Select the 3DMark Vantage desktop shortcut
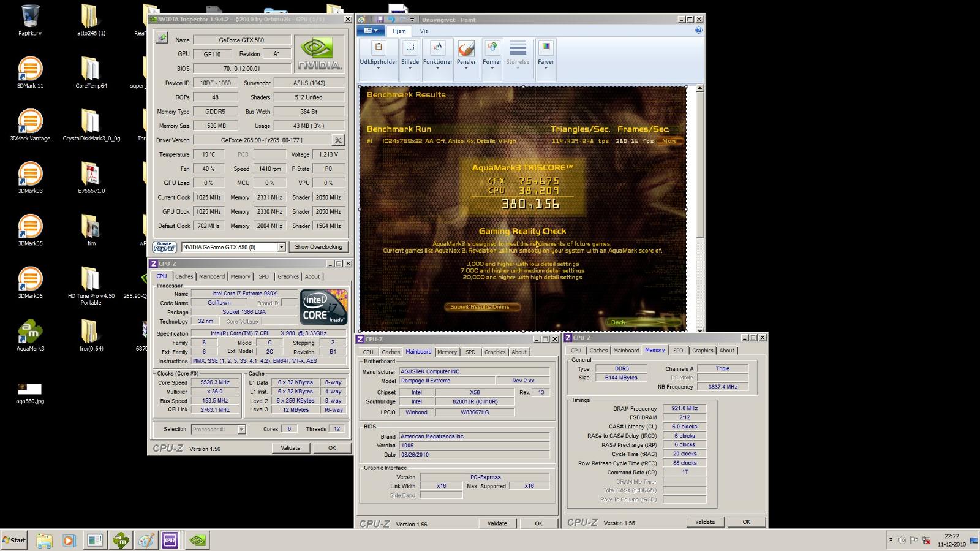This screenshot has width=980, height=551. pos(30,125)
